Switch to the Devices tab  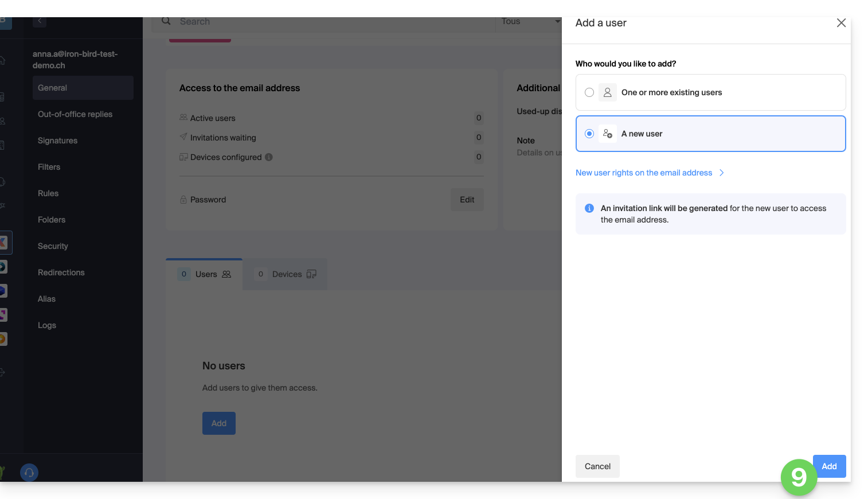286,274
